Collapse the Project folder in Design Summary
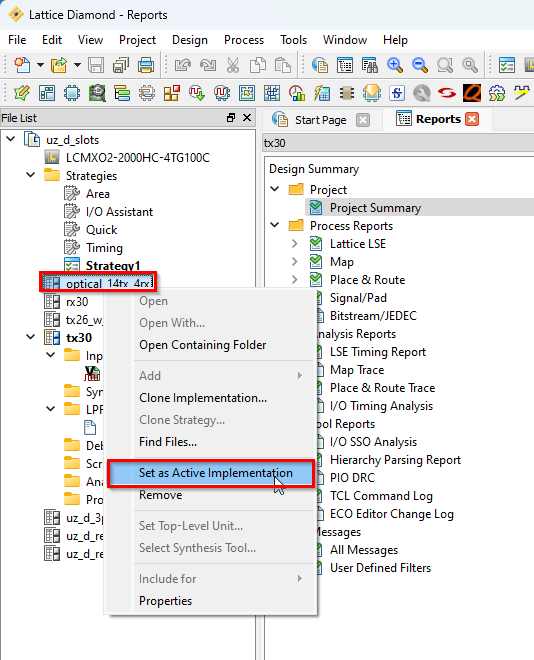 [275, 189]
